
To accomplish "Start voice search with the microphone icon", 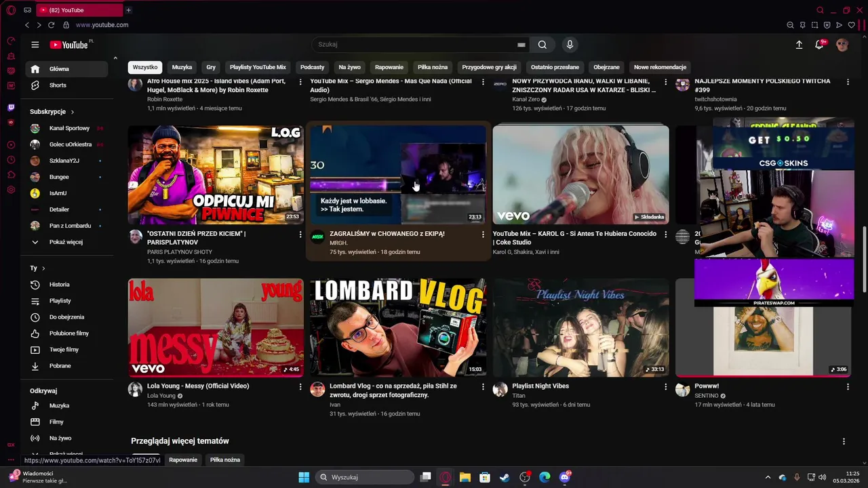I will 570,45.
